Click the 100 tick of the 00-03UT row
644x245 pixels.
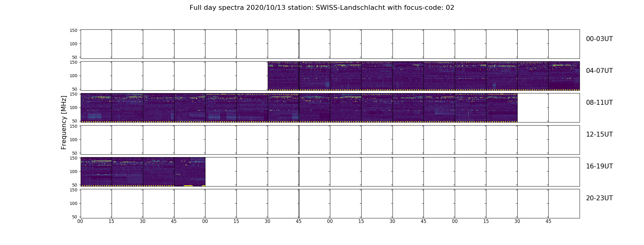(x=74, y=44)
